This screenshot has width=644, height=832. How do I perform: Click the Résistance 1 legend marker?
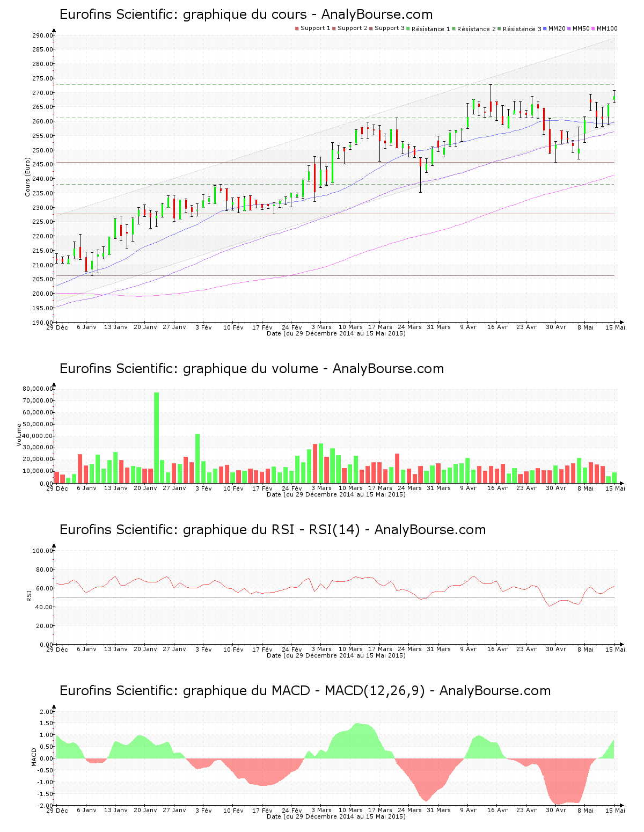[x=409, y=28]
